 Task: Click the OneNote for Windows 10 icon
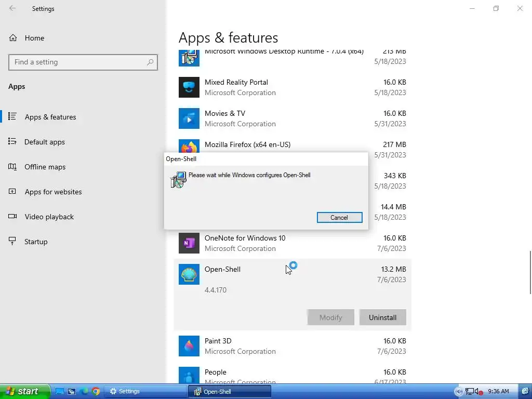click(189, 243)
